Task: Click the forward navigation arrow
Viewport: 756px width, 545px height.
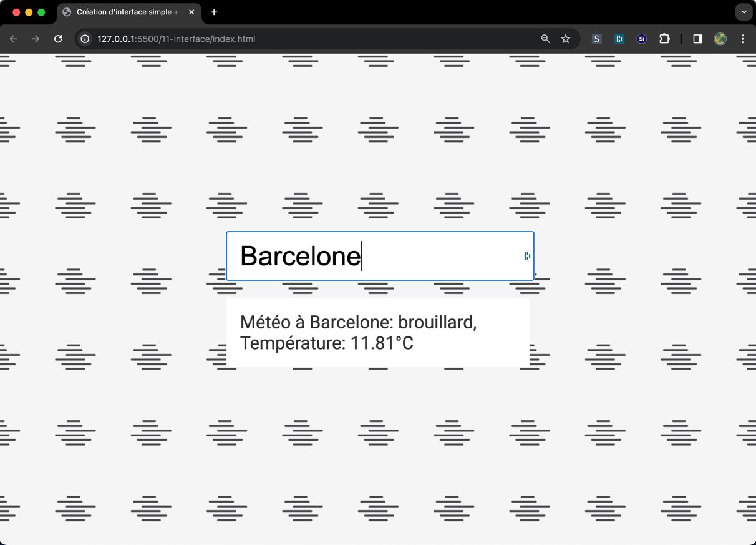Action: click(36, 39)
